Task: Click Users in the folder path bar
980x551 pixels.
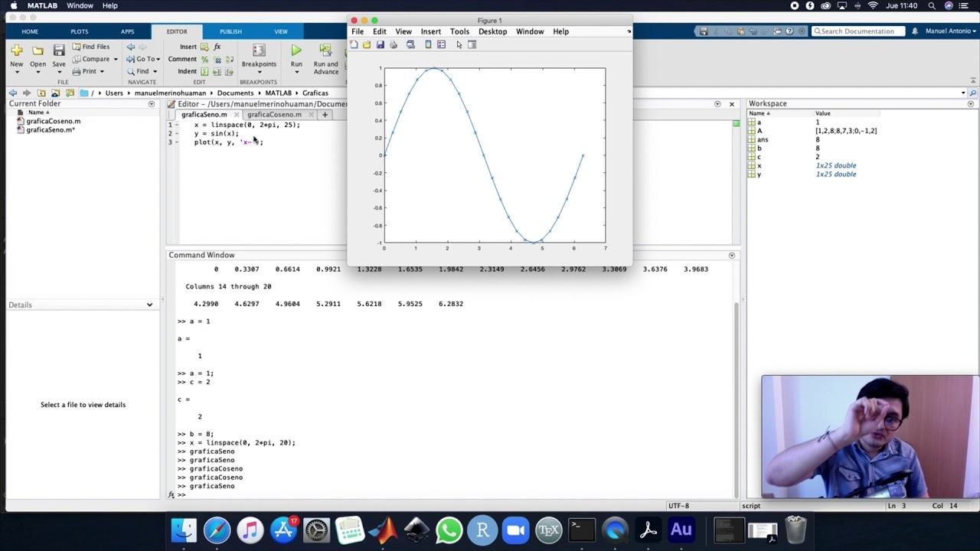Action: point(114,93)
